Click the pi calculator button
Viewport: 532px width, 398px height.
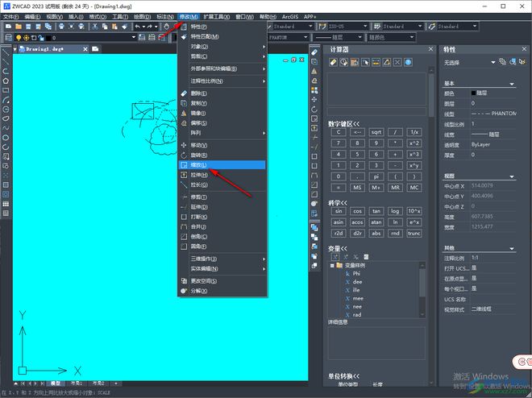click(376, 176)
